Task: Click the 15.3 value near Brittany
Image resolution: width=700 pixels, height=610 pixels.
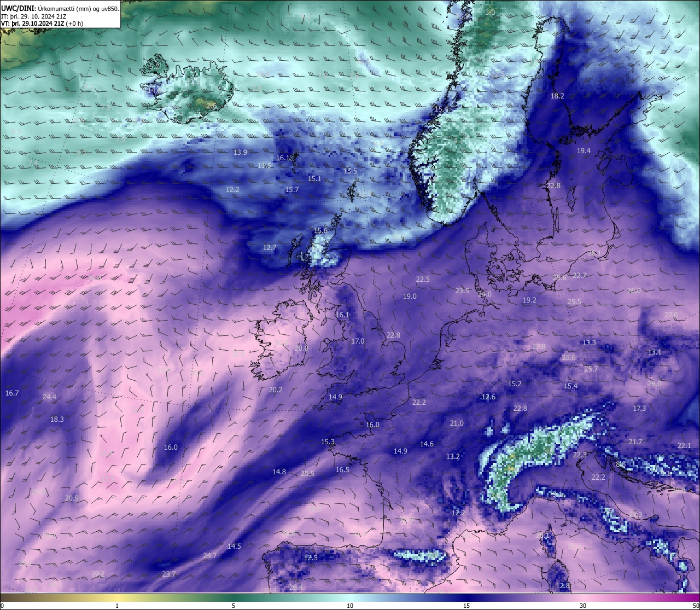Action: click(328, 441)
